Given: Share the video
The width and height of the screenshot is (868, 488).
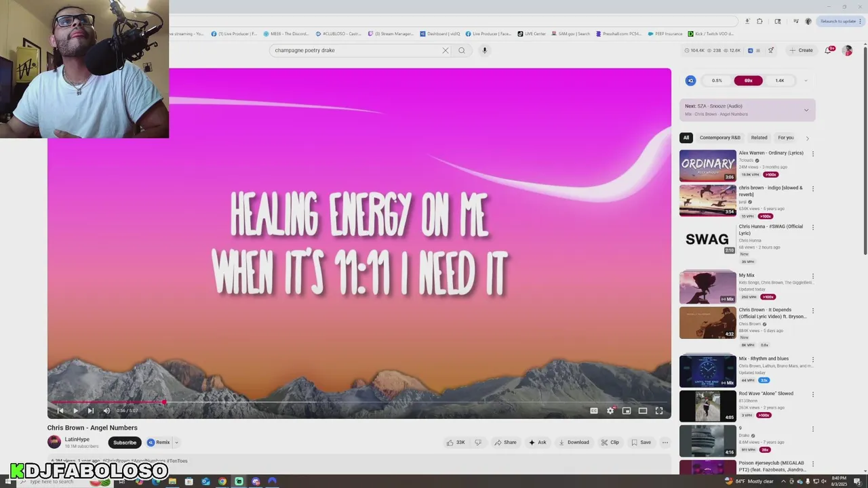Looking at the screenshot, I should 505,443.
